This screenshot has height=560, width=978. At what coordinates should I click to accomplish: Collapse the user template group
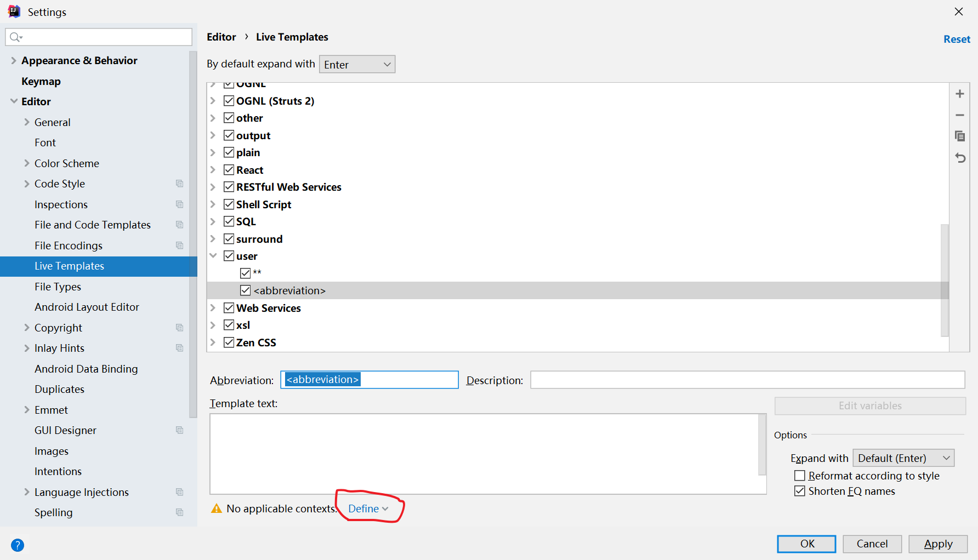point(213,256)
